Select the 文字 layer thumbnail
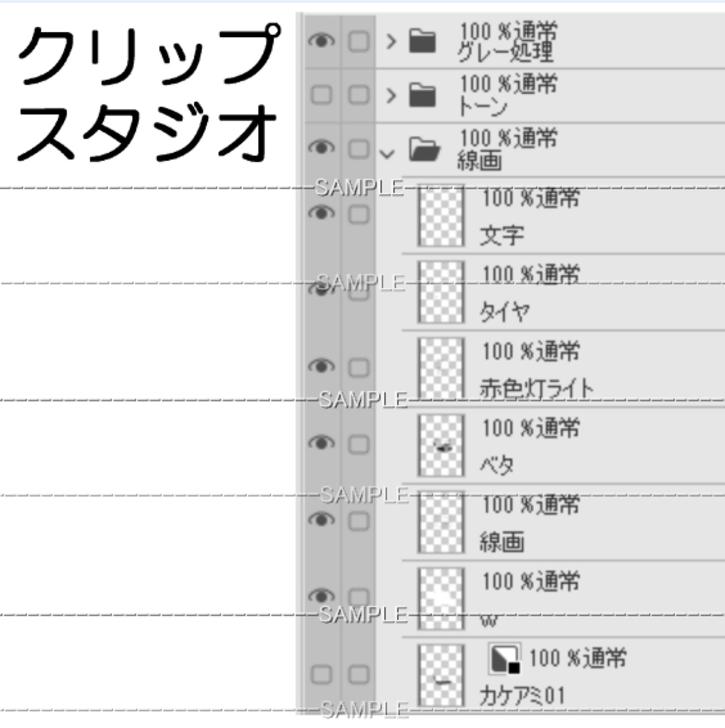 [441, 216]
